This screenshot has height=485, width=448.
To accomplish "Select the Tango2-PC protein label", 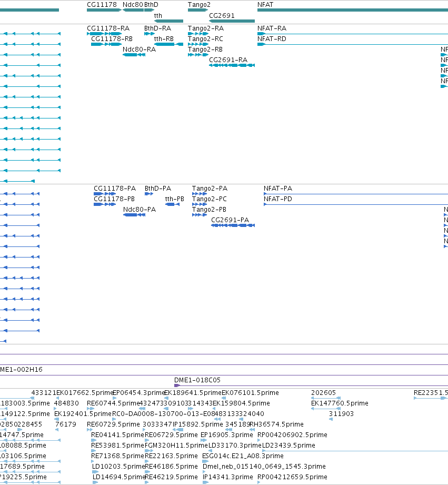I will [210, 199].
